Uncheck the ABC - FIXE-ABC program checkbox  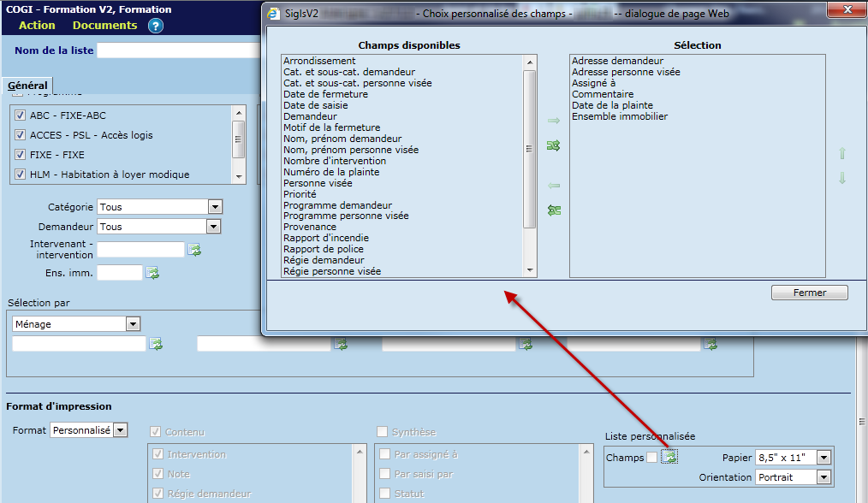click(x=21, y=115)
